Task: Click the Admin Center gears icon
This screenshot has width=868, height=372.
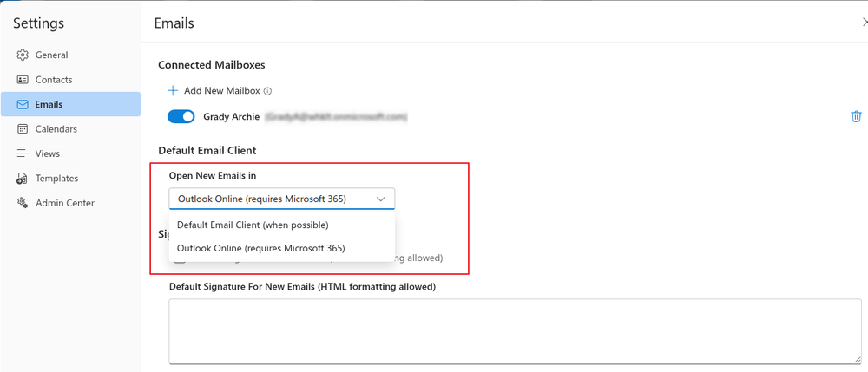Action: pos(23,203)
